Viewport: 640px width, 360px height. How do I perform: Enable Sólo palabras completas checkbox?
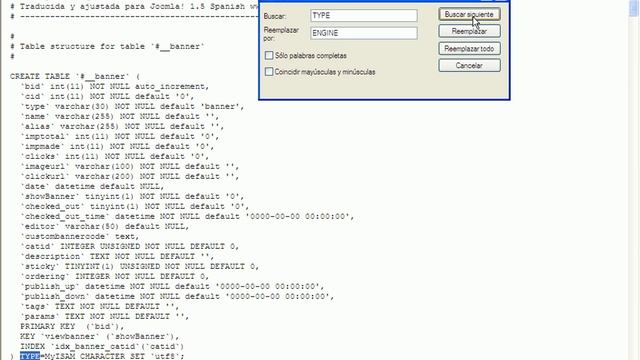pyautogui.click(x=269, y=55)
